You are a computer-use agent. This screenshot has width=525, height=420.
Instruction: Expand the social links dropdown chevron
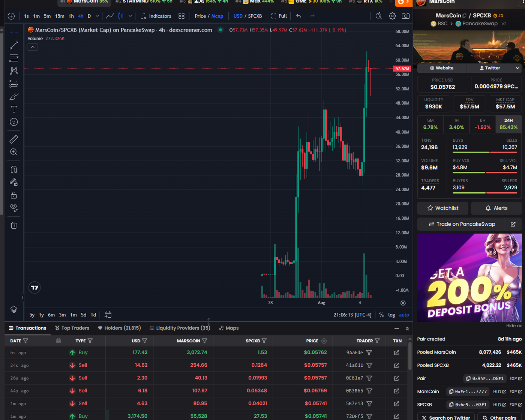click(517, 68)
